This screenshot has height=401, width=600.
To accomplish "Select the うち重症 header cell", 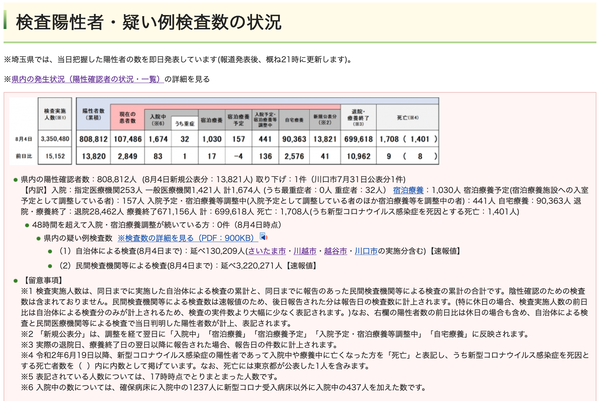I will click(x=185, y=123).
